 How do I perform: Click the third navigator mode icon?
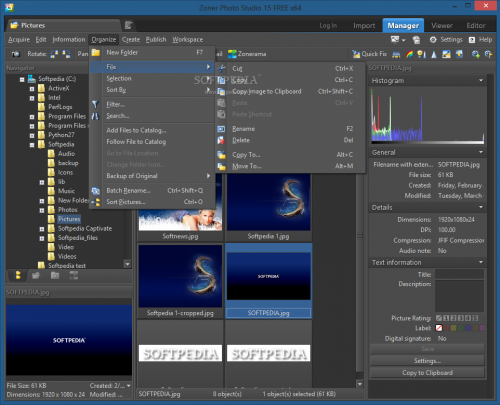coord(55,275)
